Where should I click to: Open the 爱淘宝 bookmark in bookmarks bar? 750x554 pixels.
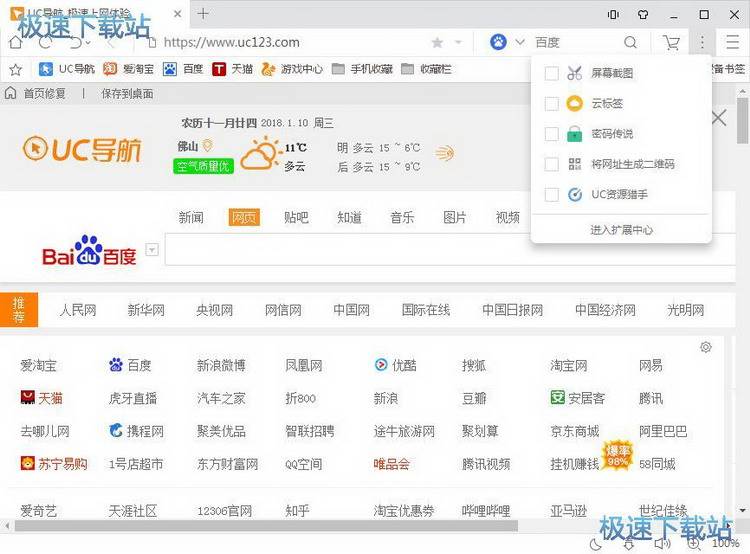[128, 69]
